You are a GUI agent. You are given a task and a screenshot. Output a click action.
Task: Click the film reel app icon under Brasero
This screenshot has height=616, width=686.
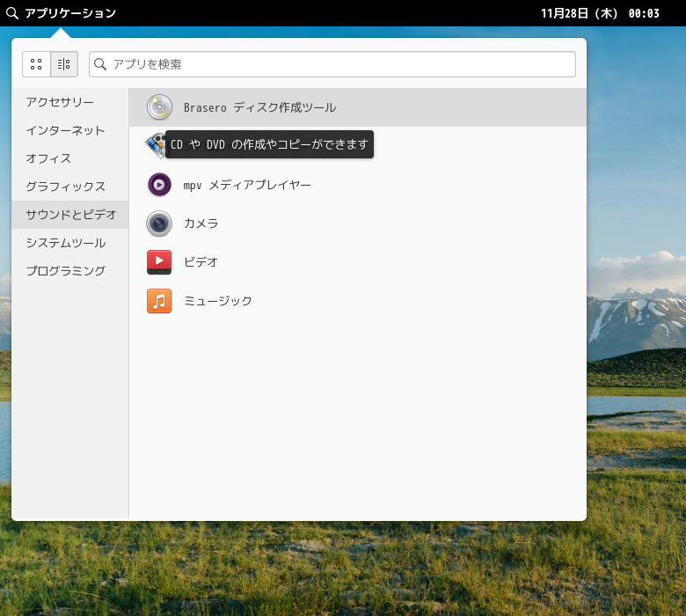pyautogui.click(x=156, y=146)
